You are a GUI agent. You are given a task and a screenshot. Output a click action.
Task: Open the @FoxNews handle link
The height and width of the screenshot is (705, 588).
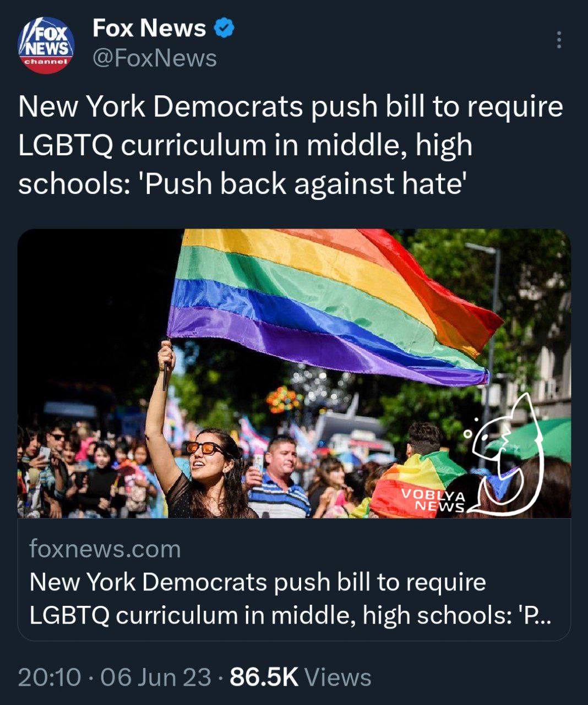(155, 58)
